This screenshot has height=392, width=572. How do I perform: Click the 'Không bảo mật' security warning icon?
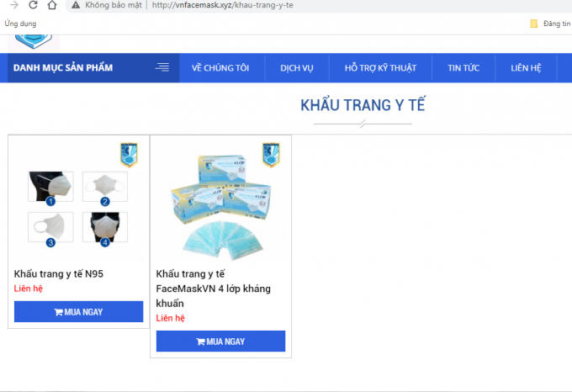76,5
